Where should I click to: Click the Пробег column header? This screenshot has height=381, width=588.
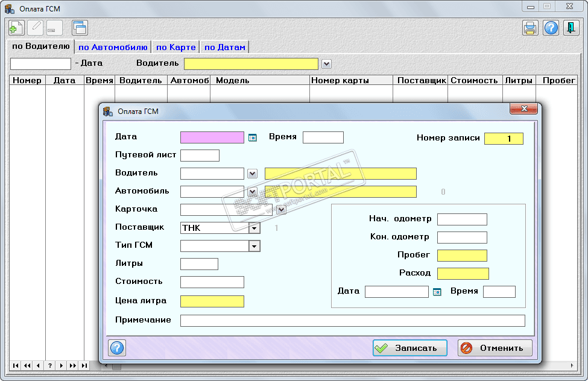pos(557,80)
